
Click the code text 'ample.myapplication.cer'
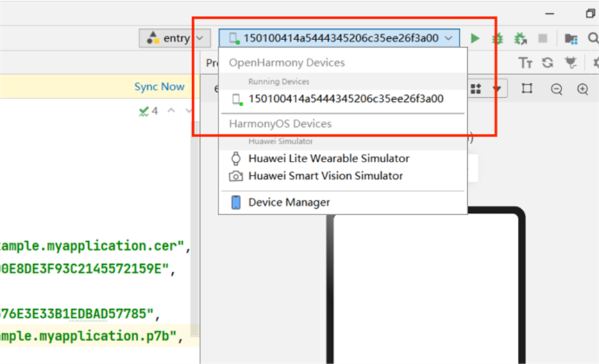pyautogui.click(x=88, y=246)
